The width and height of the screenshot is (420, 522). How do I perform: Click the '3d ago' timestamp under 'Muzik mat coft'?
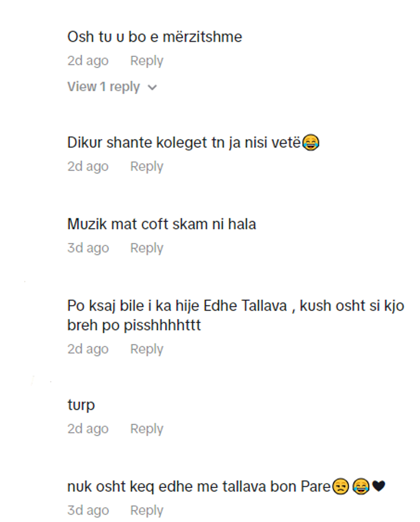pyautogui.click(x=88, y=248)
